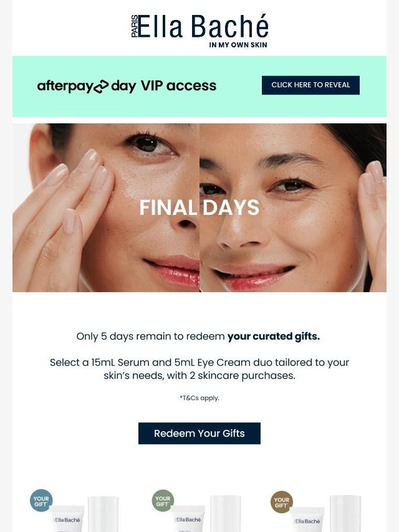The image size is (399, 532).
Task: Click the first gift product tube image
Action: pos(67,518)
